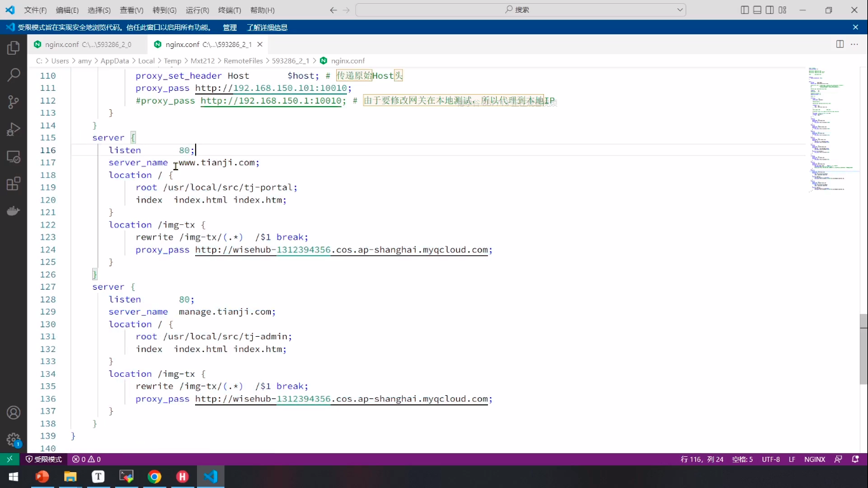Open the editor more actions menu
Image resolution: width=868 pixels, height=488 pixels.
[x=855, y=44]
